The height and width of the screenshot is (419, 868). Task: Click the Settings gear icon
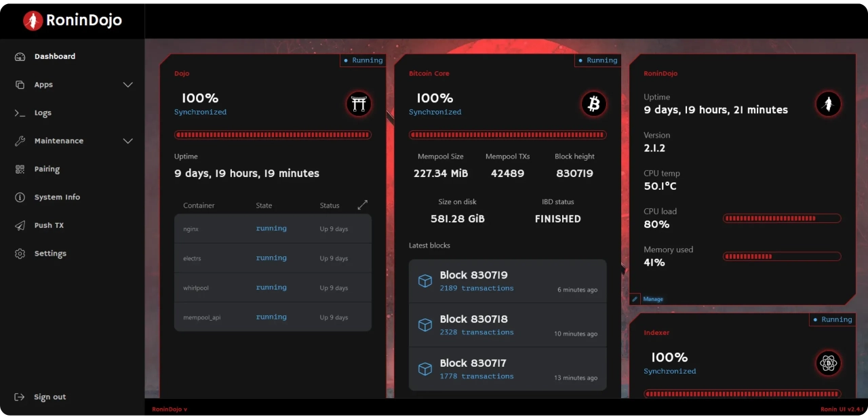coord(20,254)
